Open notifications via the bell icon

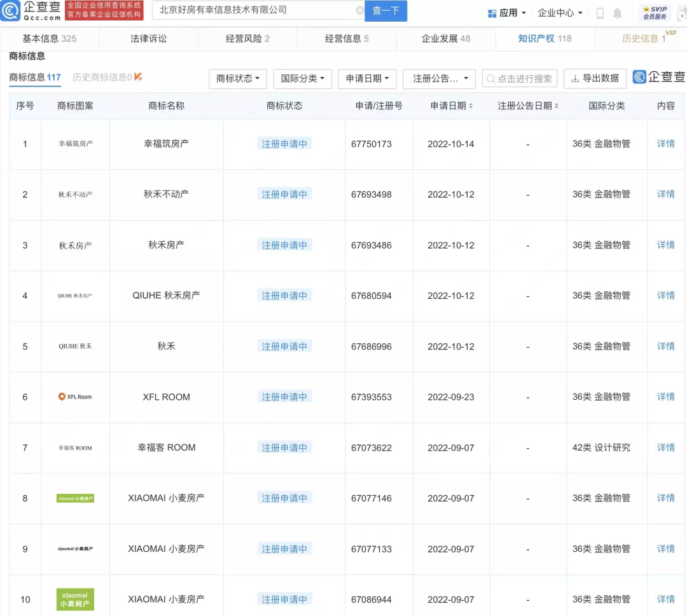pyautogui.click(x=617, y=13)
